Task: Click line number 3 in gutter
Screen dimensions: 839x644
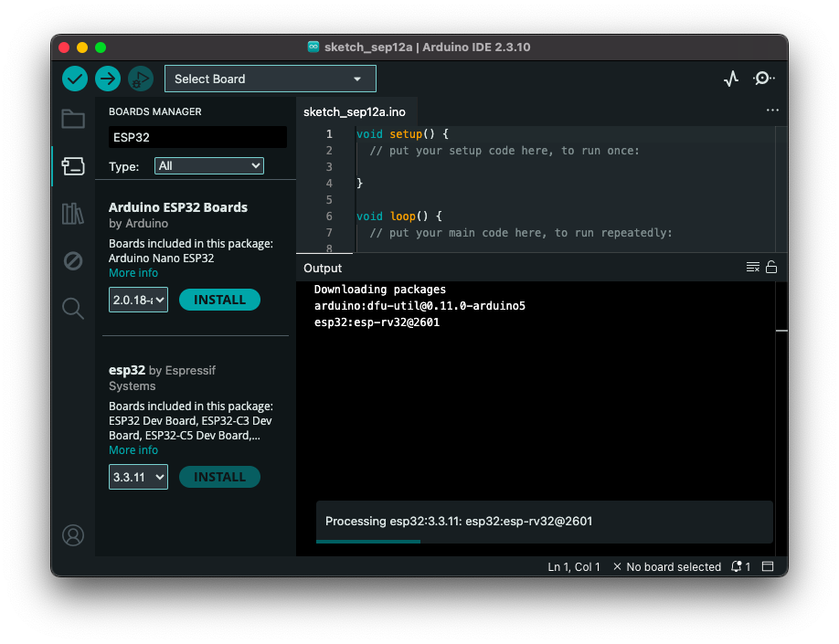Action: [329, 167]
